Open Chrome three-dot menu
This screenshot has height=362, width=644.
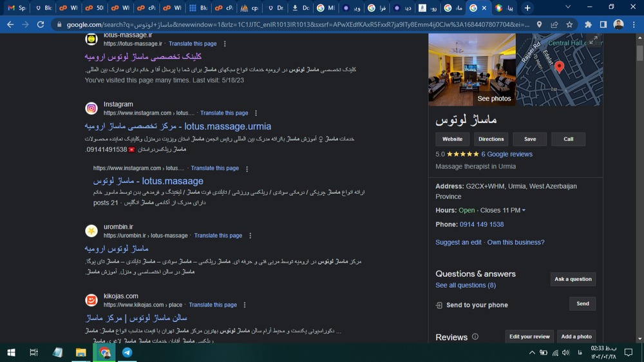pyautogui.click(x=634, y=24)
